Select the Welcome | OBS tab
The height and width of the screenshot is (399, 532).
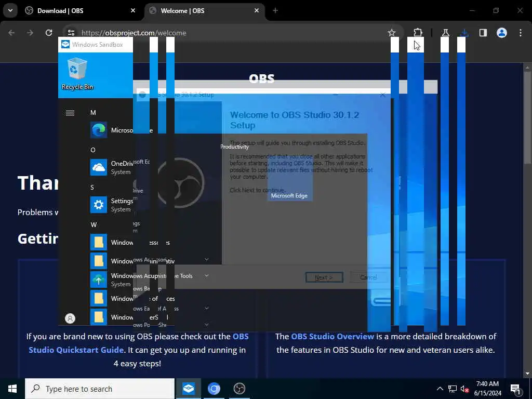click(x=204, y=10)
